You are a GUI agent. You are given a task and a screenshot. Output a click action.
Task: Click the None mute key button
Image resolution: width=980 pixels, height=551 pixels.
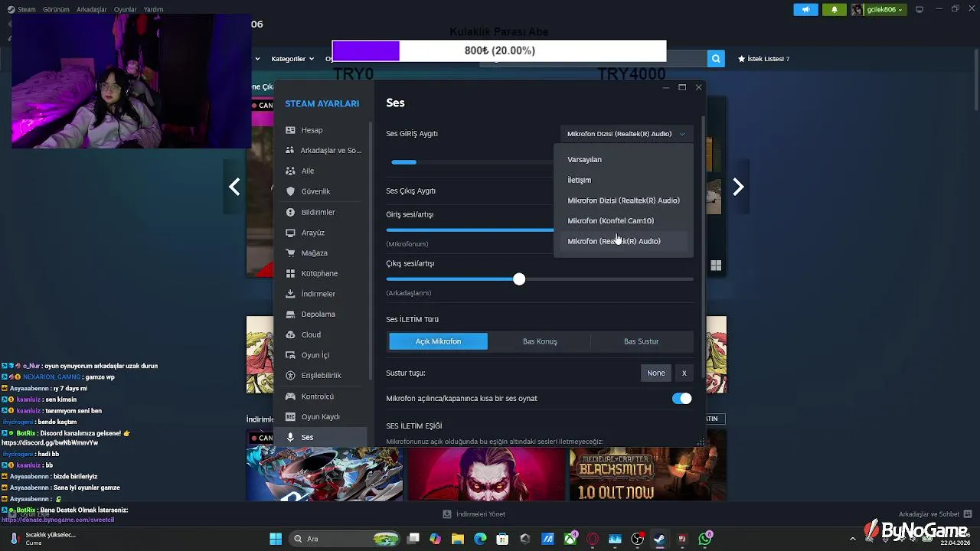click(656, 373)
